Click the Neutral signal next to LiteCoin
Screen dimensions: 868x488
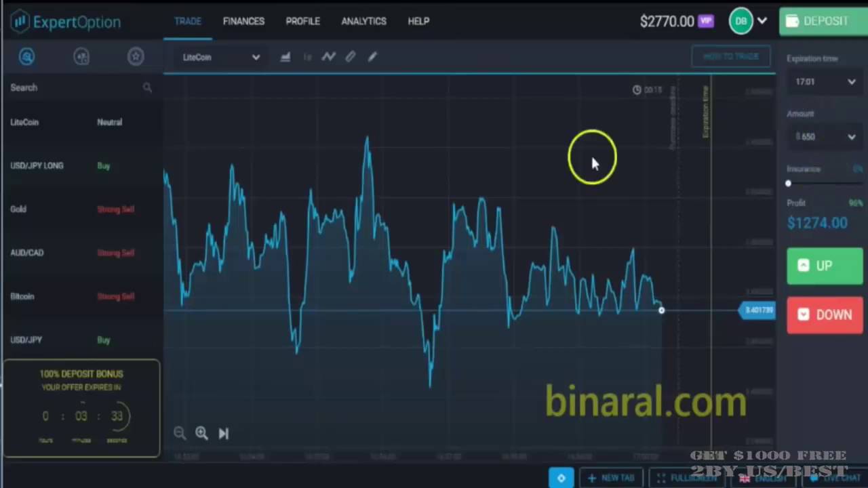[109, 122]
